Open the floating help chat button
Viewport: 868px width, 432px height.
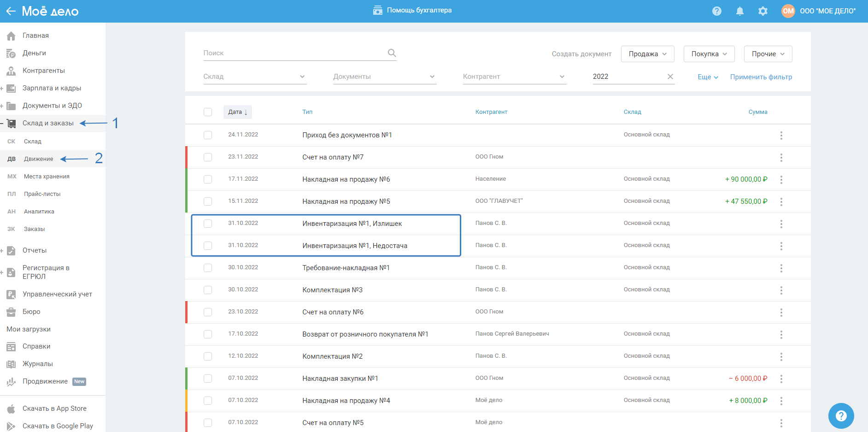pos(841,415)
